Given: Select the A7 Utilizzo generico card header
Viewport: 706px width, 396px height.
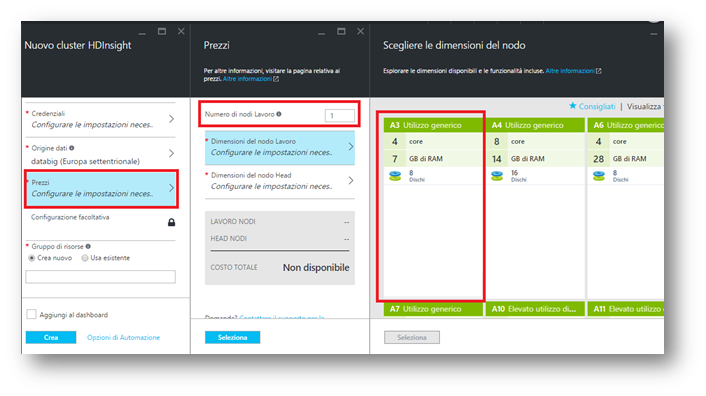Looking at the screenshot, I should [x=432, y=309].
